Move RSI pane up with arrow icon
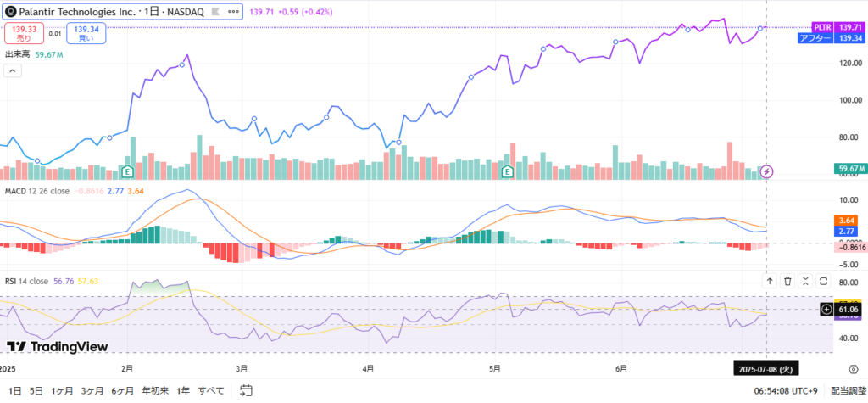 coord(770,281)
